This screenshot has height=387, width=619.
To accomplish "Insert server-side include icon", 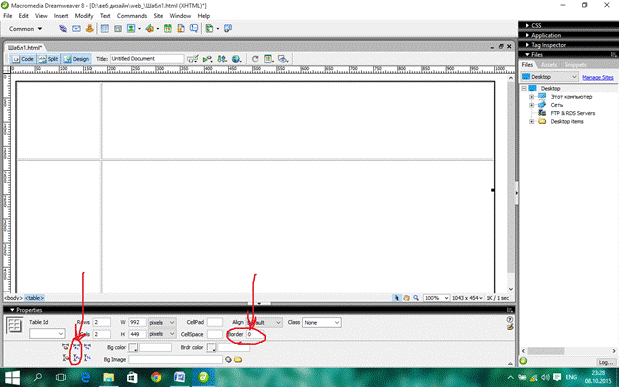I will coord(181,28).
